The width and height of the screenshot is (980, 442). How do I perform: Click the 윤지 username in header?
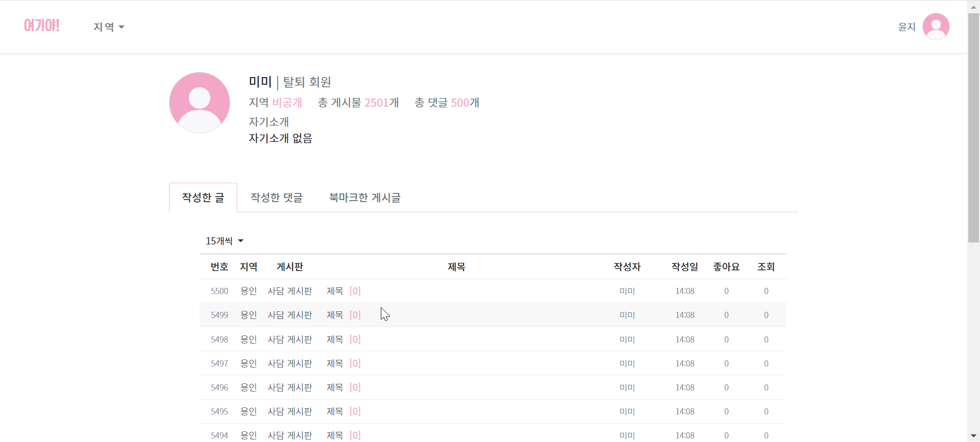point(906,27)
